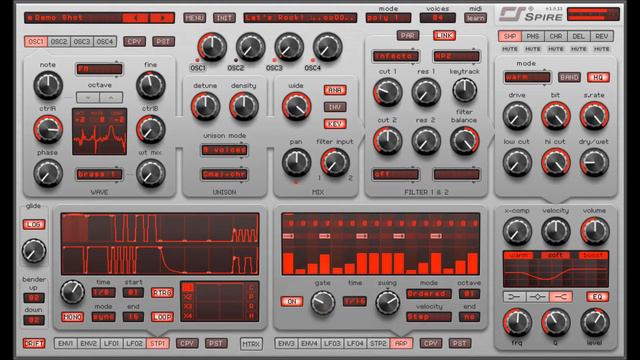Toggle the DRIFT button

click(x=34, y=343)
